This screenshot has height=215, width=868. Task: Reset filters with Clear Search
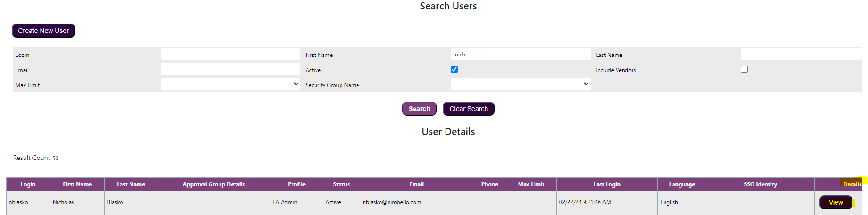click(x=469, y=109)
